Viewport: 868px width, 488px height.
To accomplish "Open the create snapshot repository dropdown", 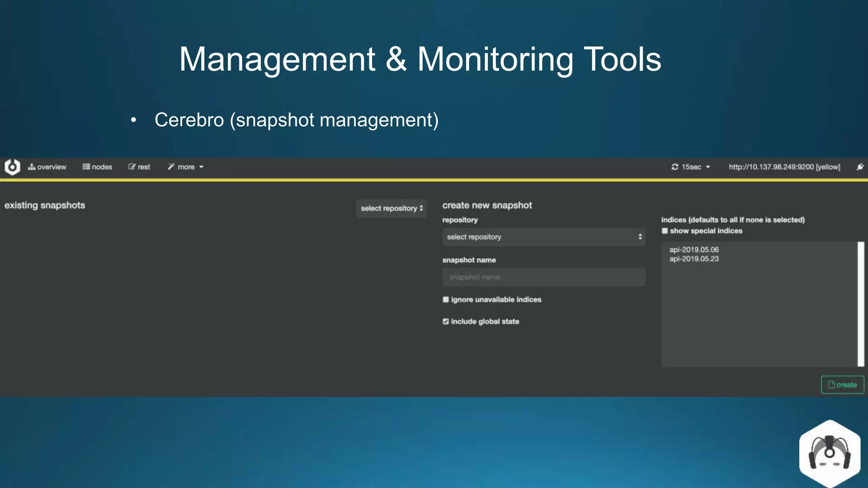I will tap(544, 237).
